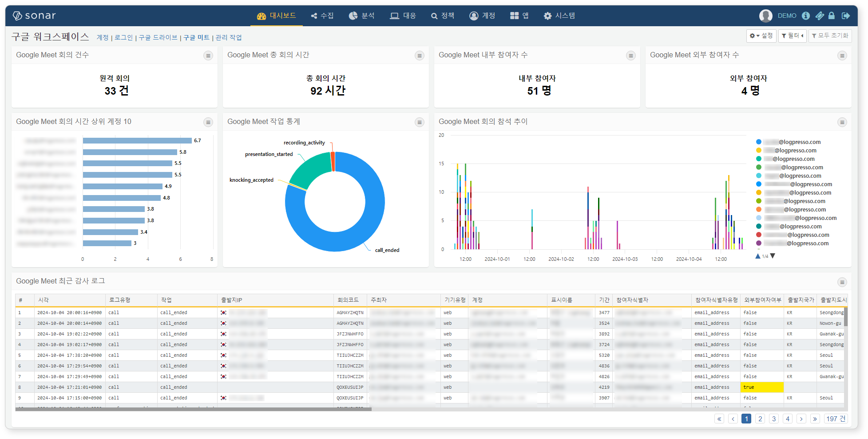Open the 분석 menu

362,16
